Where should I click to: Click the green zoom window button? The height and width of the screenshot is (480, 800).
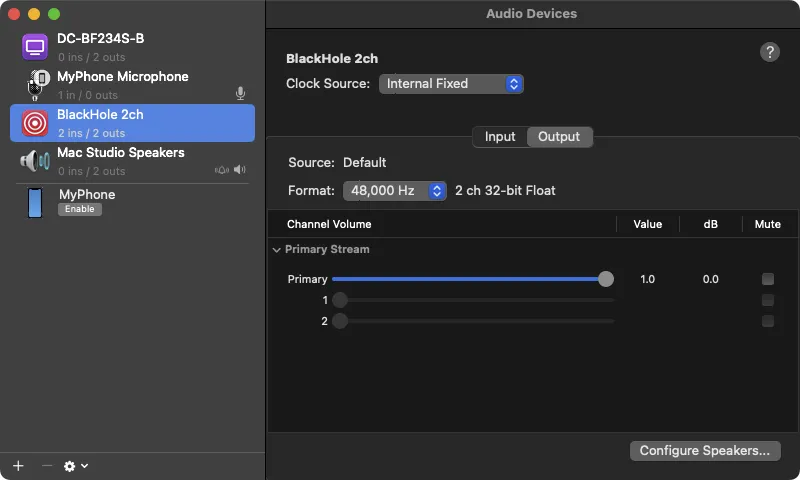click(54, 14)
